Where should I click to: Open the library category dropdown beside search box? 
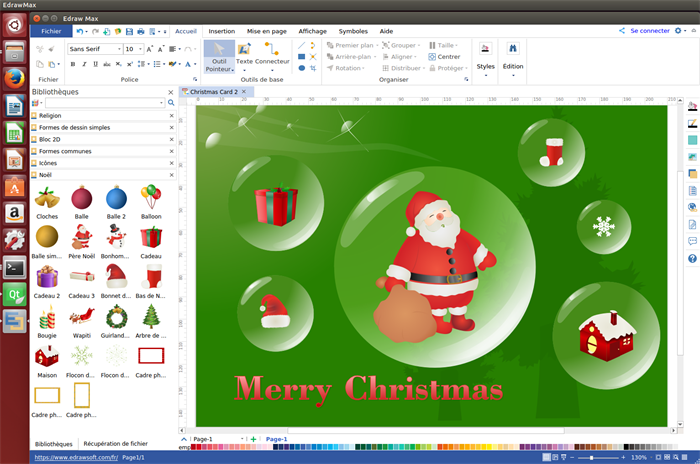[x=37, y=103]
